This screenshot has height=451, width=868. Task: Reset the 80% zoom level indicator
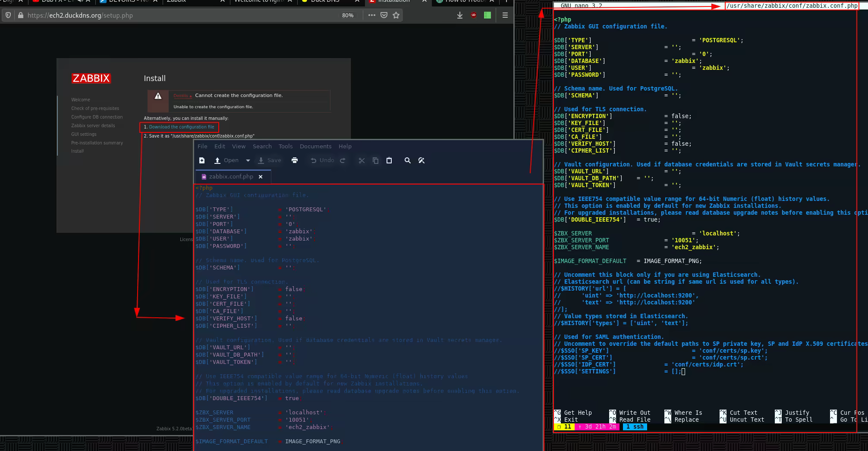tap(348, 15)
